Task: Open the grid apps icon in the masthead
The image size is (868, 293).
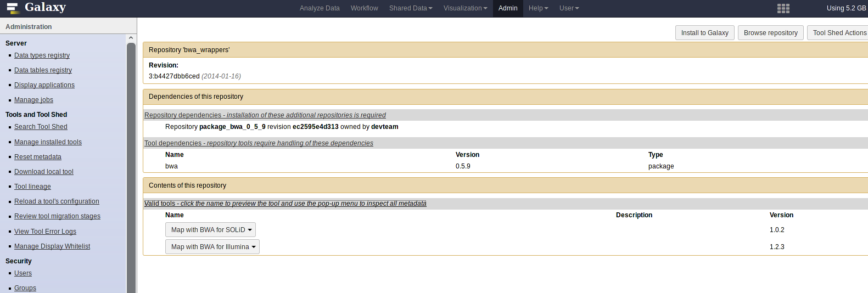Action: click(x=783, y=8)
